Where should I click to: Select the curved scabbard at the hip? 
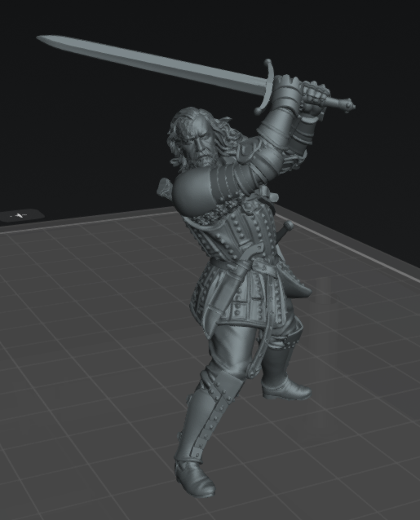click(x=296, y=284)
